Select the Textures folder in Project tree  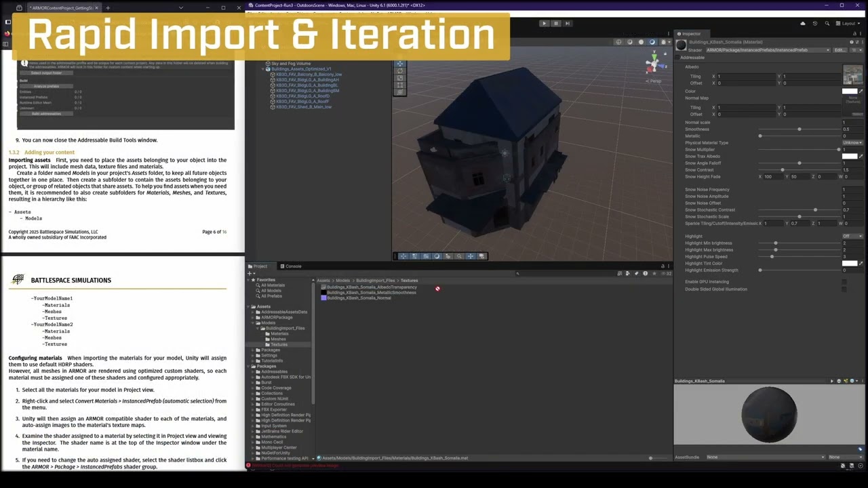point(279,344)
